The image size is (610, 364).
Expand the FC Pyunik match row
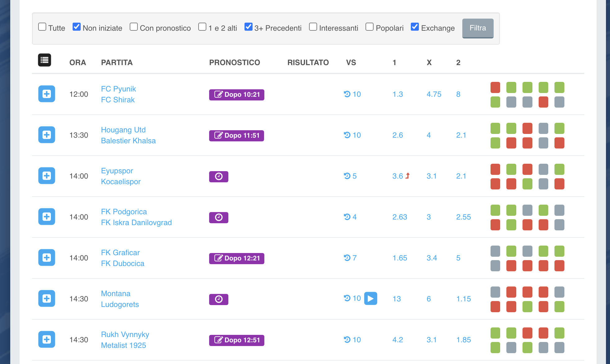47,94
